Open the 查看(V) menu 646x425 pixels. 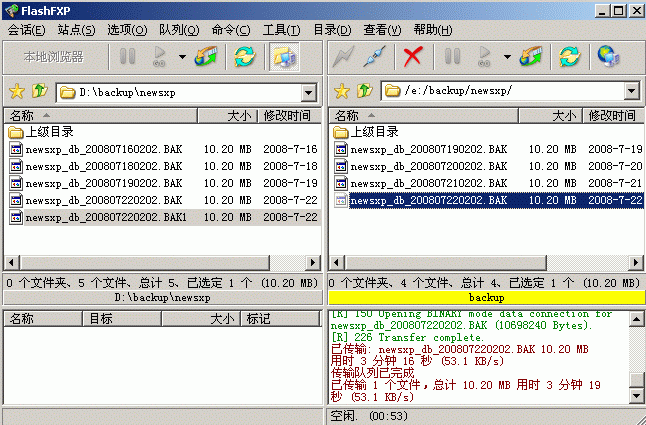point(382,30)
